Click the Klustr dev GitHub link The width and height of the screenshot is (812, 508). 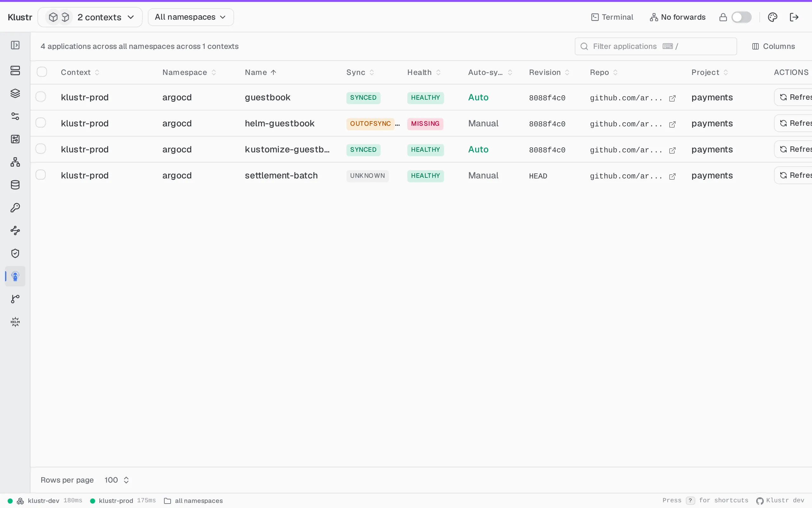[780, 500]
